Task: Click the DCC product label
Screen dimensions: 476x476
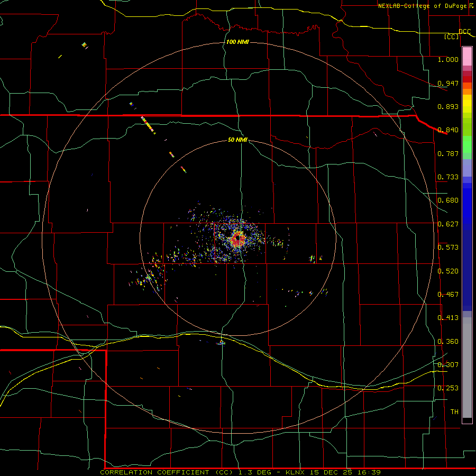Action: [x=465, y=31]
